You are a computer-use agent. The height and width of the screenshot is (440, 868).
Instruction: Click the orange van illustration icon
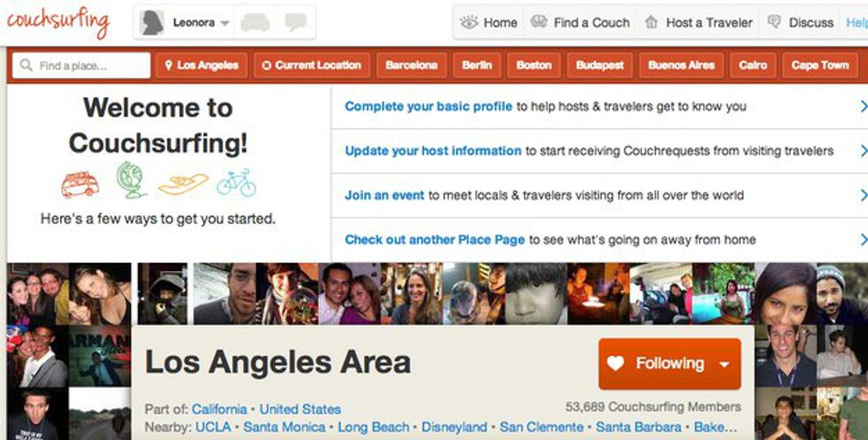[80, 184]
